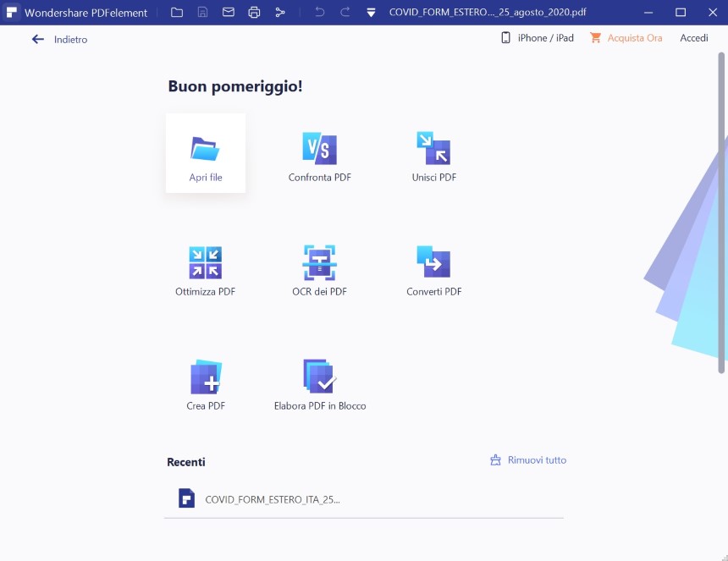Open the Unisci PDF tool
Image resolution: width=728 pixels, height=561 pixels.
tap(433, 157)
